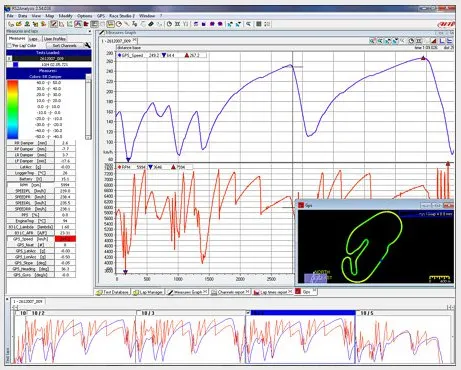
Task: Open the Window menu
Action: click(147, 16)
